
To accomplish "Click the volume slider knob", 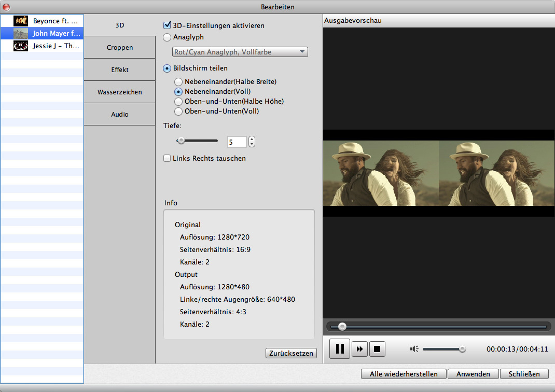I will point(462,349).
